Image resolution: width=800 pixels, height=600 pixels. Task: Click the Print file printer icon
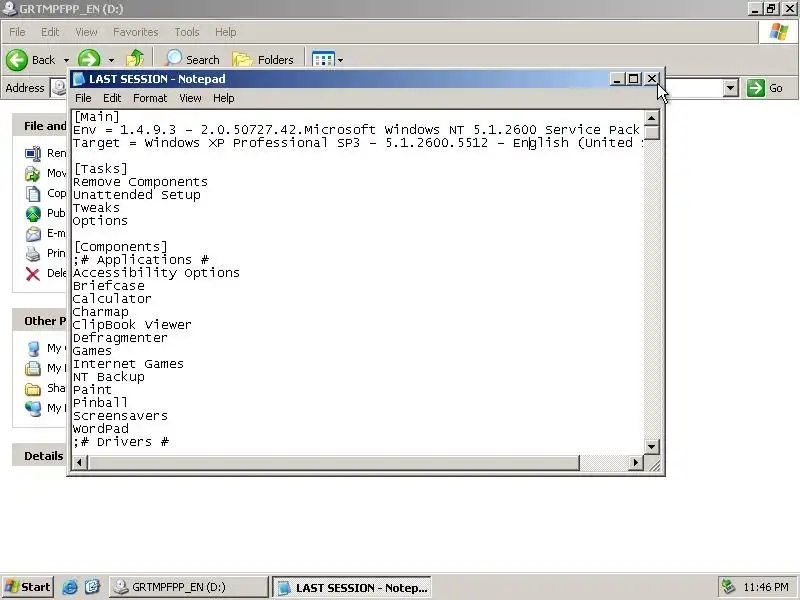[x=33, y=253]
